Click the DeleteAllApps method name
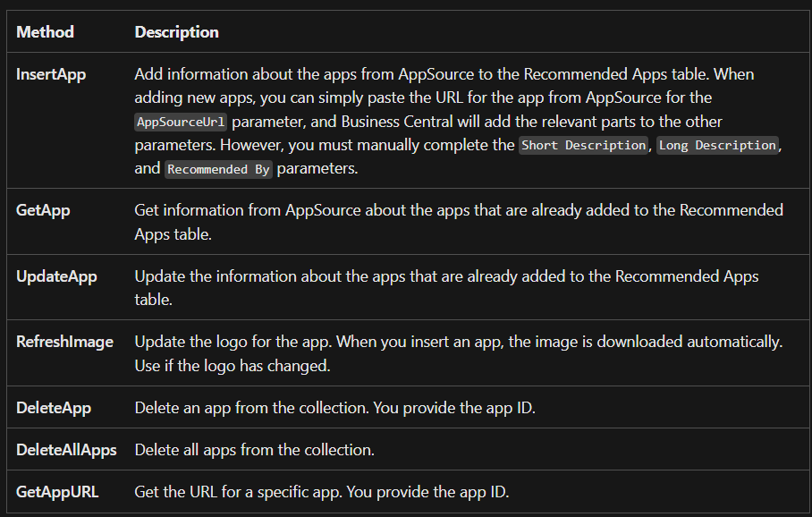 (66, 450)
